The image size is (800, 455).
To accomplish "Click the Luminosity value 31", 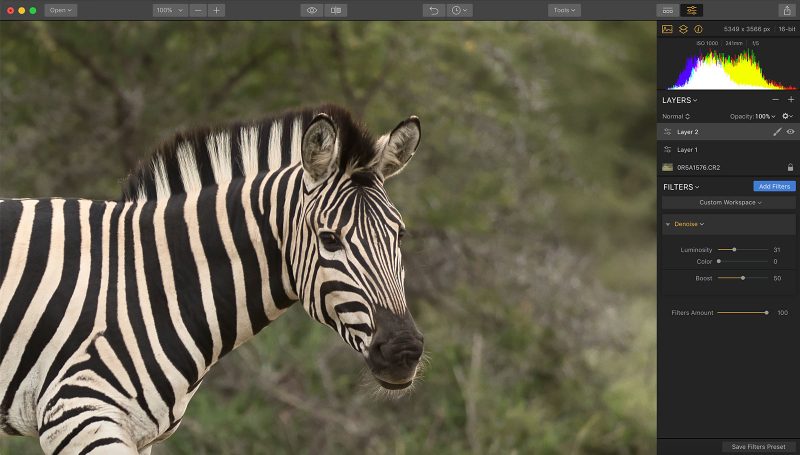I will pos(777,250).
